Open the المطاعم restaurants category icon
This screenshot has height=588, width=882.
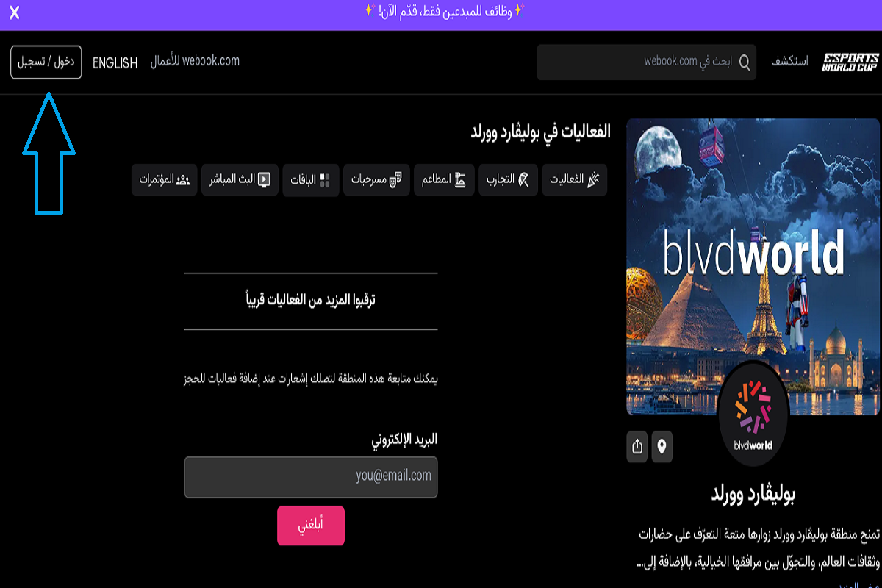pos(462,180)
